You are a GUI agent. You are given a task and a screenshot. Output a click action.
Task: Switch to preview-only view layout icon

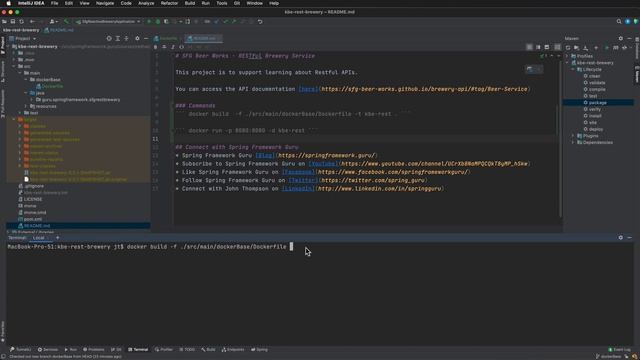tap(547, 47)
